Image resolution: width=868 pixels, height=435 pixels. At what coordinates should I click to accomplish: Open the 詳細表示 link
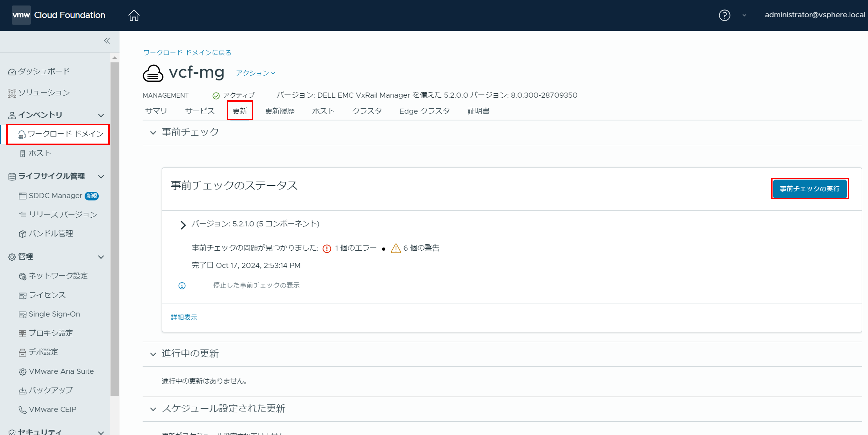[x=184, y=317]
